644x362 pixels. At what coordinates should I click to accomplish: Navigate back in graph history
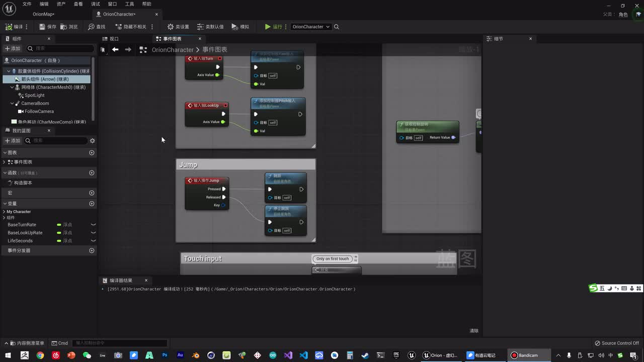tap(115, 49)
